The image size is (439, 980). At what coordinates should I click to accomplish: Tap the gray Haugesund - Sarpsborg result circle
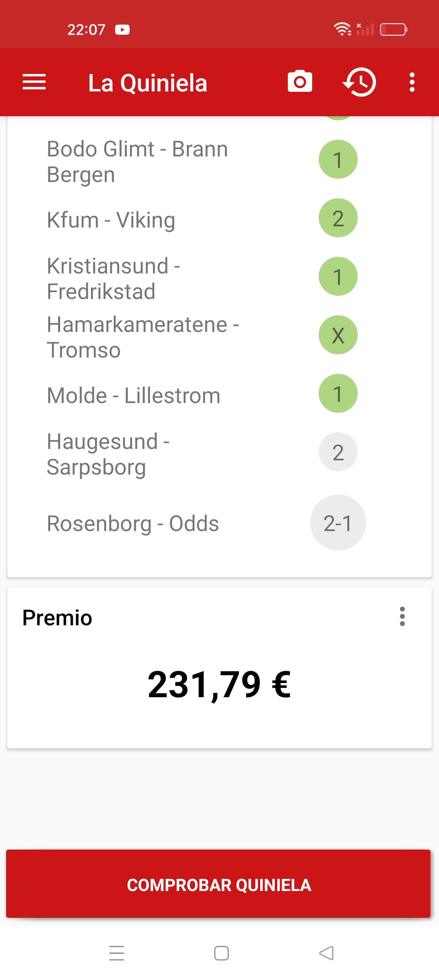point(338,452)
